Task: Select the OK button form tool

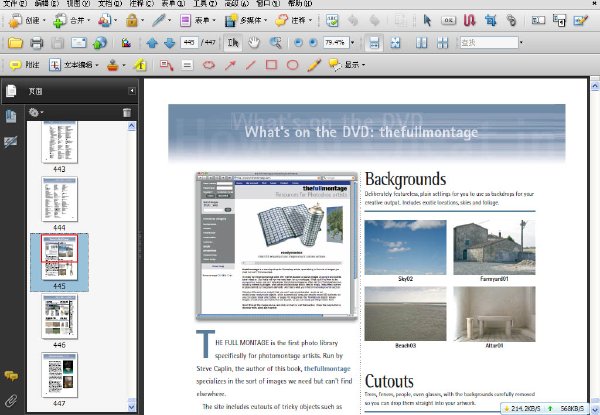Action: (x=448, y=20)
